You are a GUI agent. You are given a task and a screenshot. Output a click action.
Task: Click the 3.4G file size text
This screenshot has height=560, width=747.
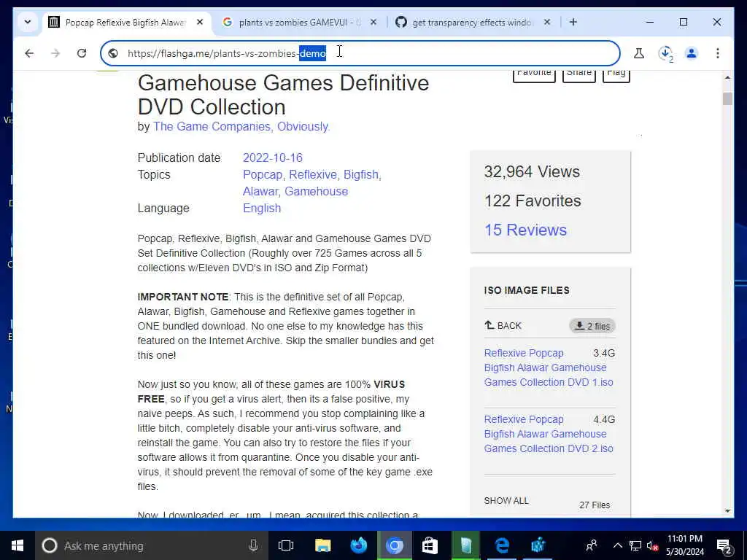coord(603,354)
